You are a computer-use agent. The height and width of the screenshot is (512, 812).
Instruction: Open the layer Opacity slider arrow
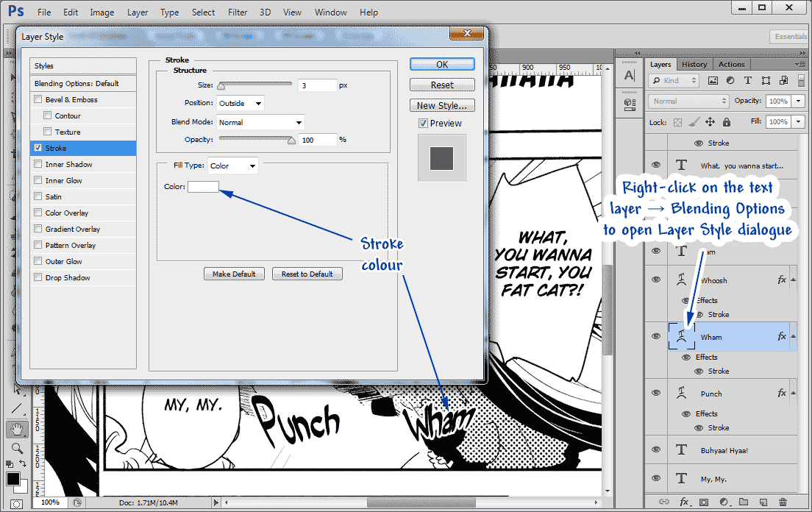tap(799, 101)
